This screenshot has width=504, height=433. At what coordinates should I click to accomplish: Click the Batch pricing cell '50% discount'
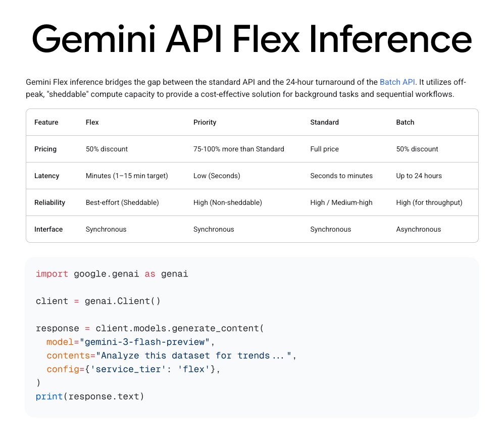point(417,149)
